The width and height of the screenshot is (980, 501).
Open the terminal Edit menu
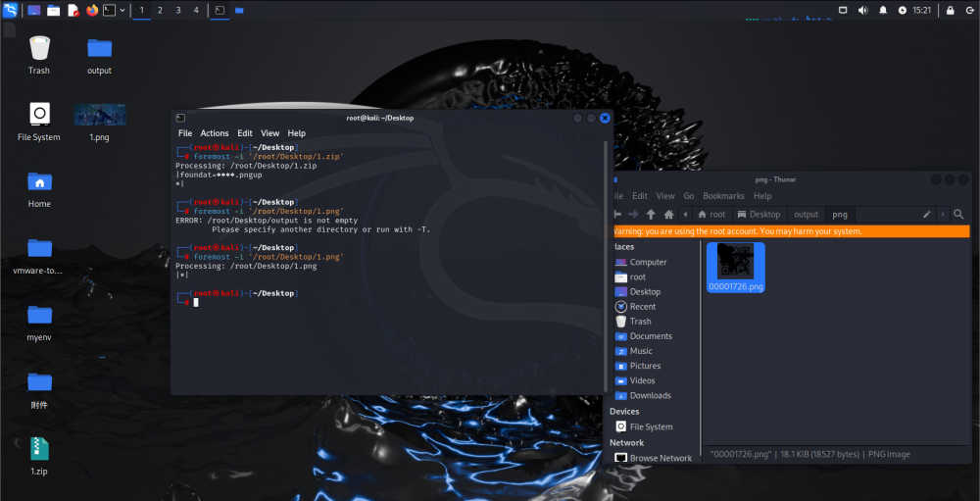(x=244, y=133)
